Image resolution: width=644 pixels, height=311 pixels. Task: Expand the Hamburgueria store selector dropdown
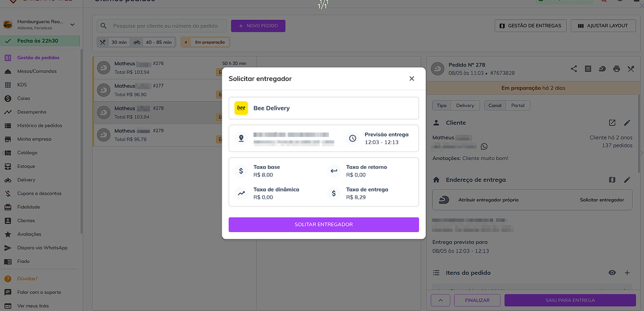point(72,25)
